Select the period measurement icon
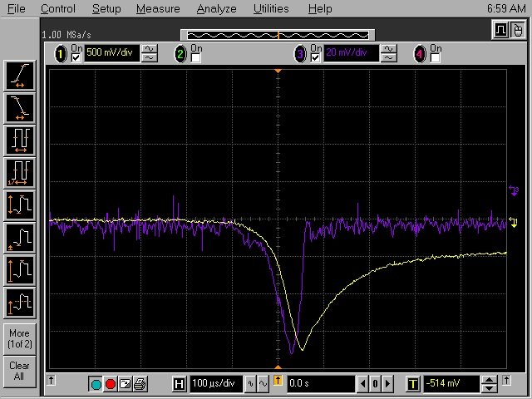Viewport: 532px width, 399px height. click(x=20, y=140)
